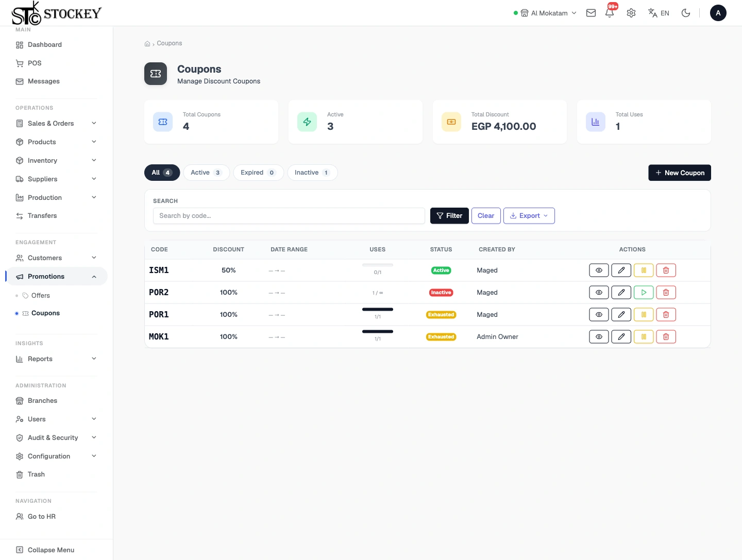Image resolution: width=742 pixels, height=560 pixels.
Task: Select the Active coupons tab
Action: pyautogui.click(x=206, y=173)
